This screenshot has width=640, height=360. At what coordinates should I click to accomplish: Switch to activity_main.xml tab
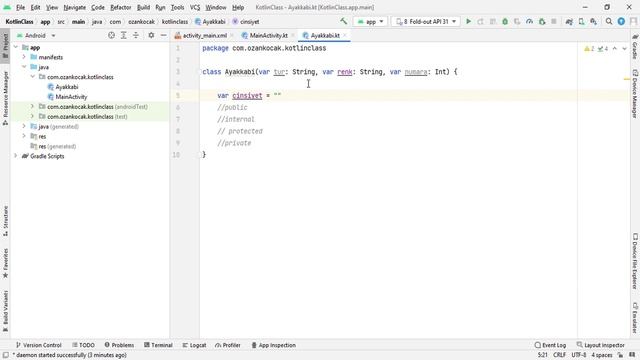pos(204,36)
